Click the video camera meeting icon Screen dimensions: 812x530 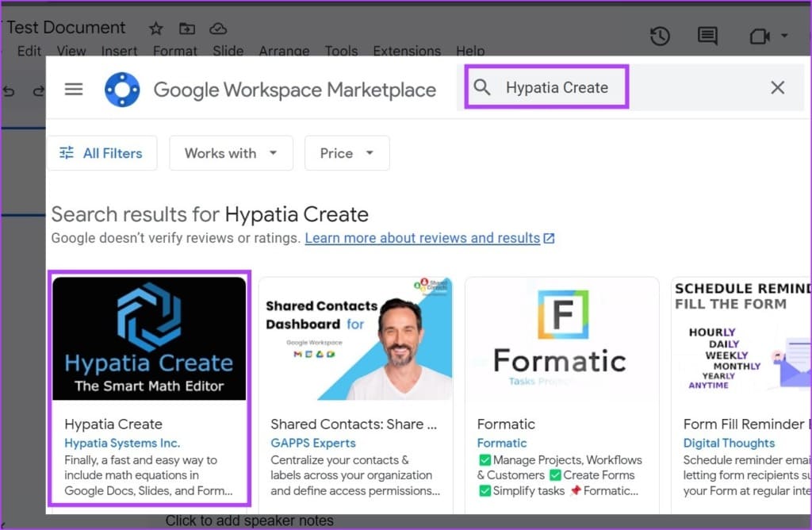coord(758,36)
